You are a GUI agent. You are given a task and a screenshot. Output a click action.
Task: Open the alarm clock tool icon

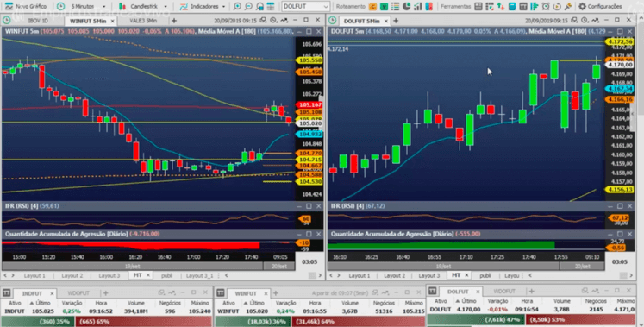click(x=546, y=6)
